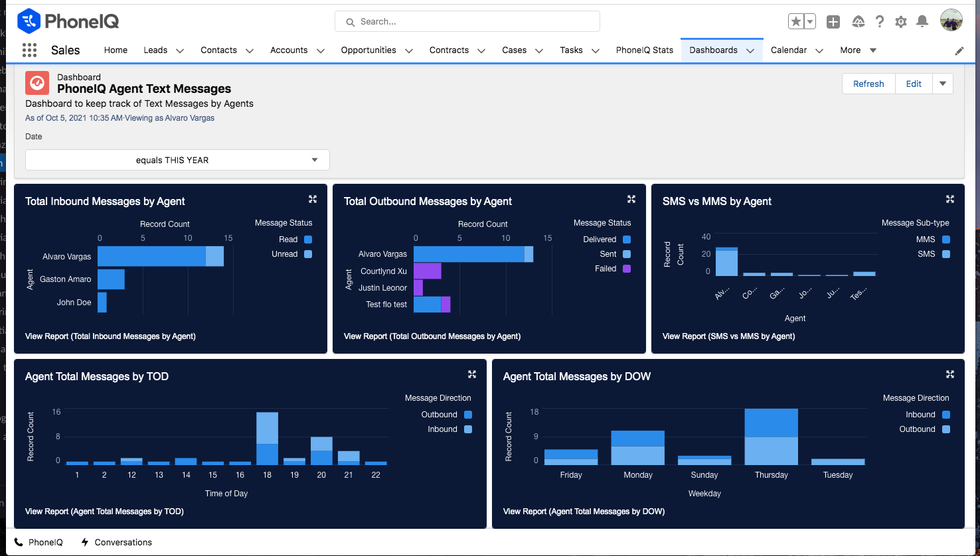Image resolution: width=980 pixels, height=556 pixels.
Task: Click the Unread status legend swatch
Action: tap(308, 254)
